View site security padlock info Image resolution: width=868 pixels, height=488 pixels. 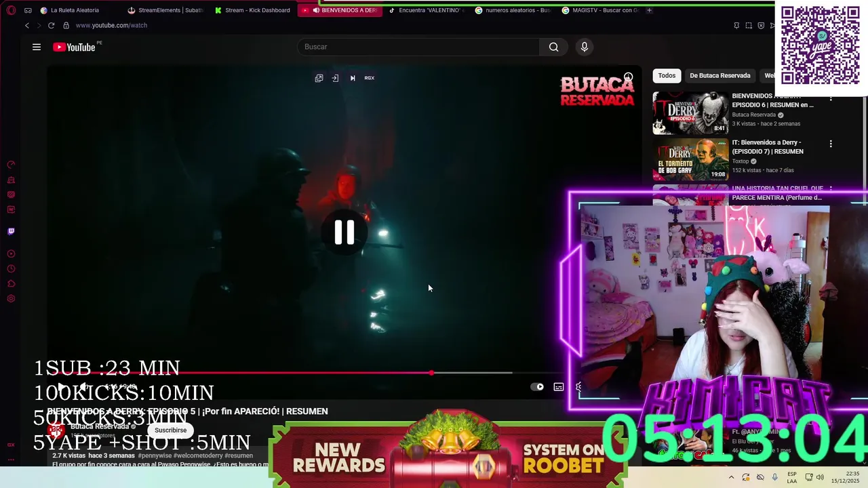[x=66, y=25]
